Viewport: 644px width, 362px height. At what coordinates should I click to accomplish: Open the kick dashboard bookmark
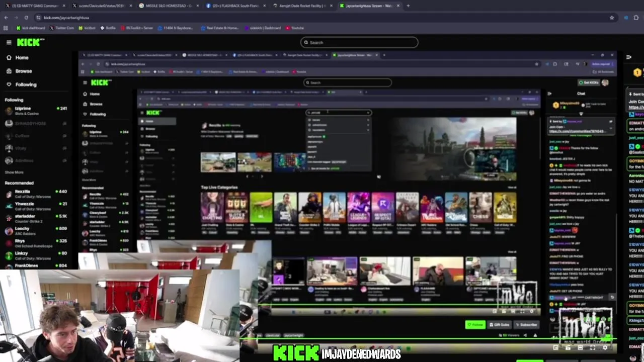click(x=30, y=28)
